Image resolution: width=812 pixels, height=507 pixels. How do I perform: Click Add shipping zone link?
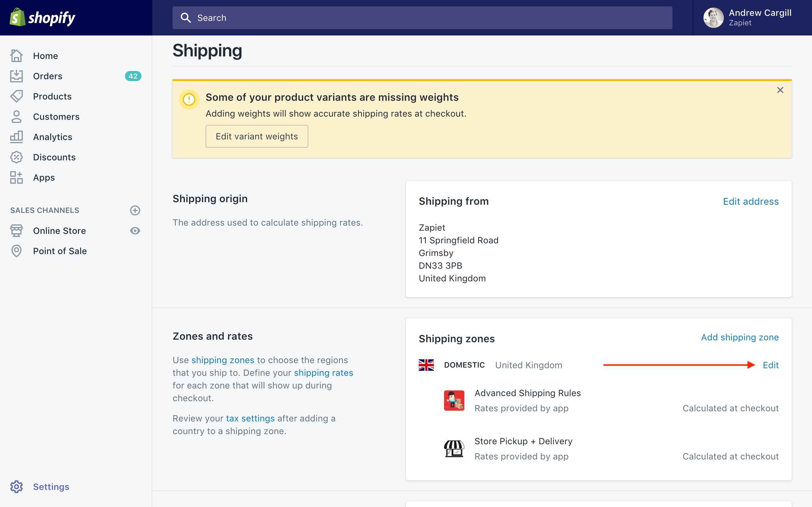(x=740, y=337)
